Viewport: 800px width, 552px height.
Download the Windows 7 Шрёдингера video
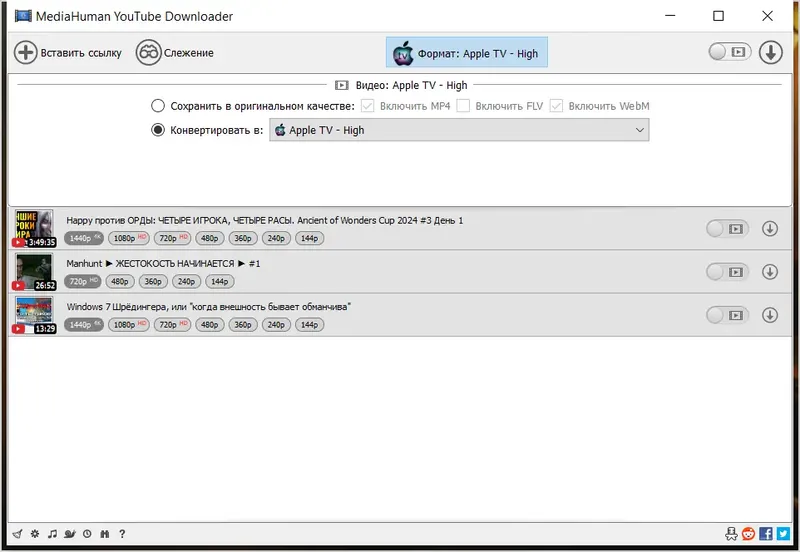[770, 315]
